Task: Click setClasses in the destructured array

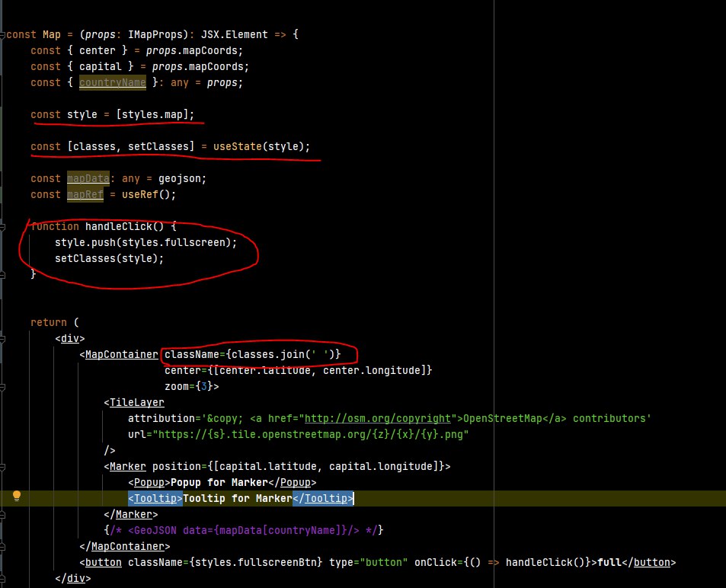Action: [158, 146]
